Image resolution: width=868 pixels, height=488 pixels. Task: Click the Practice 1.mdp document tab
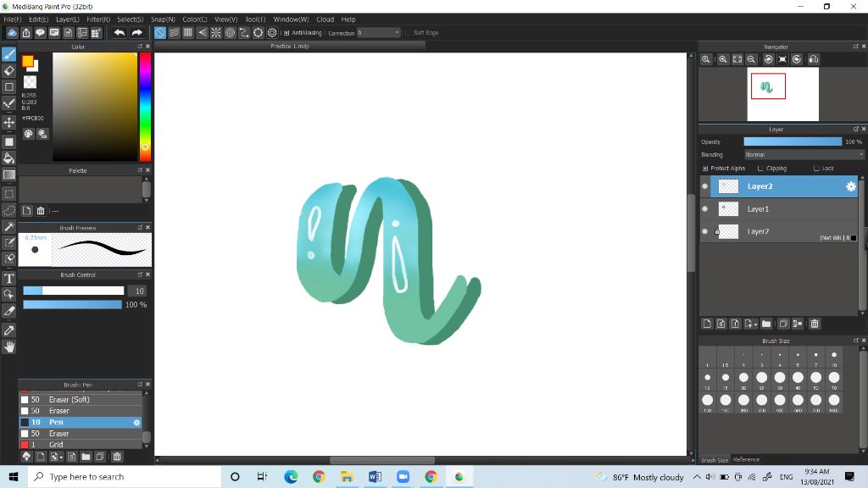pyautogui.click(x=290, y=46)
